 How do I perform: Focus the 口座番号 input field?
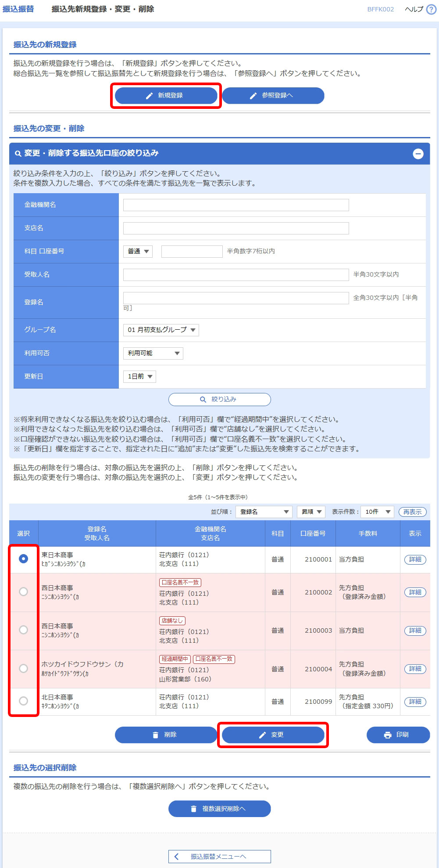[x=192, y=252]
